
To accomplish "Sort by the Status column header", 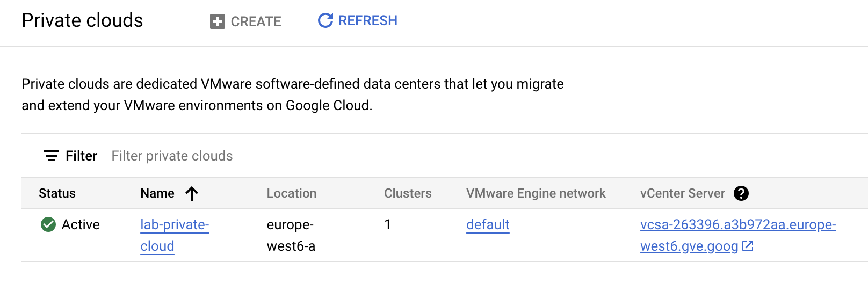I will pos(57,193).
